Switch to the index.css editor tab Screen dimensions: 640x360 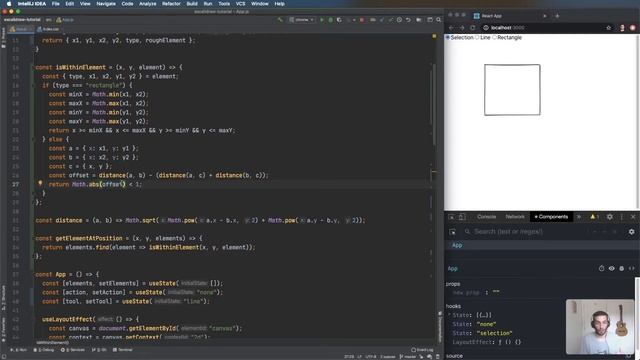pos(48,29)
